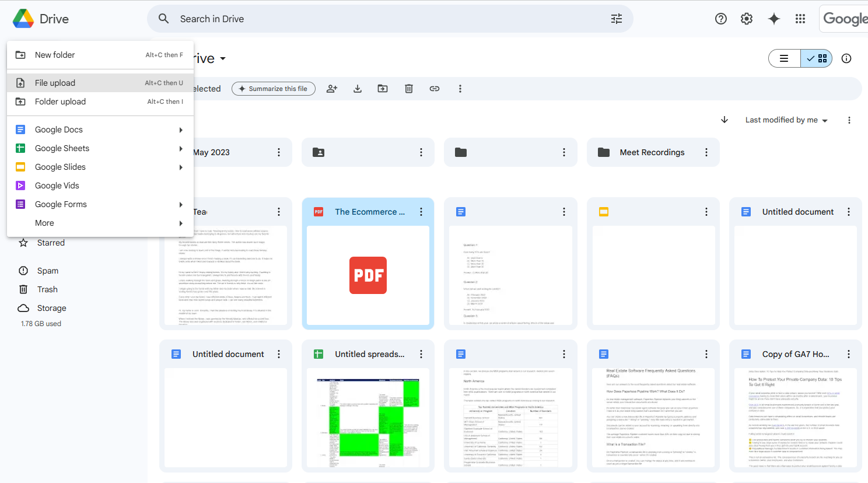868x483 pixels.
Task: Switch to list view layout
Action: click(x=784, y=58)
